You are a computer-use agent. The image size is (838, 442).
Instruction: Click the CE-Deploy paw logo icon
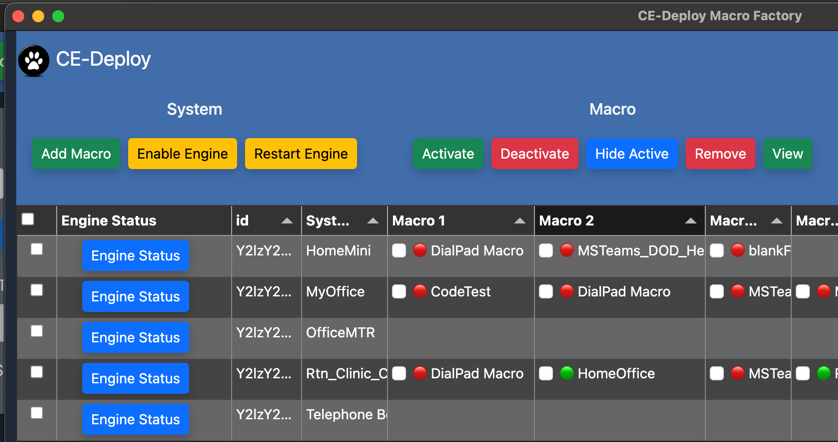click(x=34, y=60)
